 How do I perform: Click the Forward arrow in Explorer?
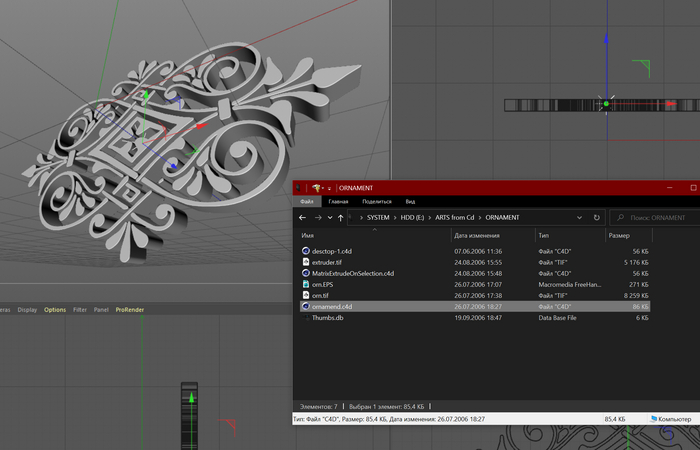point(318,217)
